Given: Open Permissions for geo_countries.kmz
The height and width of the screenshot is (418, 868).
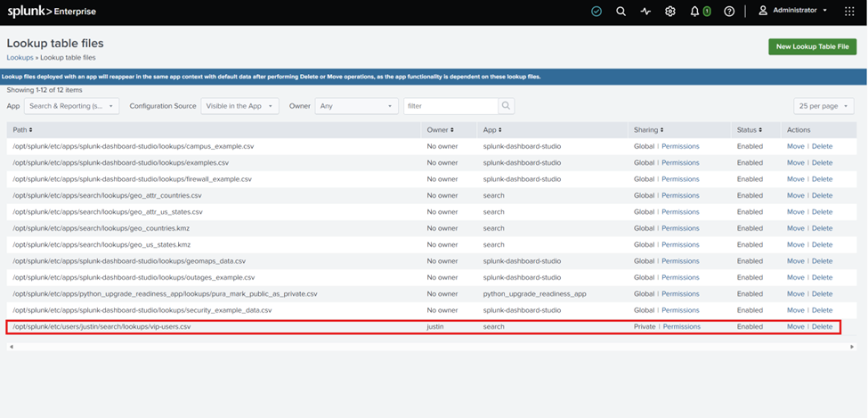Looking at the screenshot, I should tap(680, 228).
